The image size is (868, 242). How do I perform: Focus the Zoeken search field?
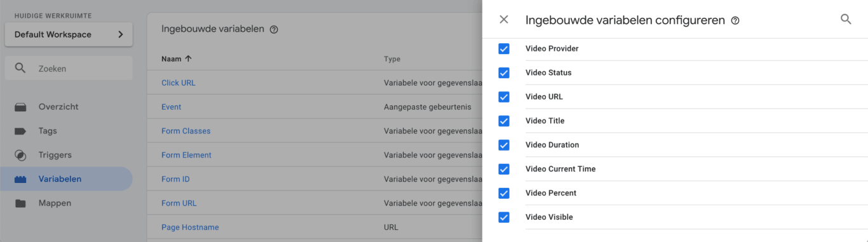[69, 68]
